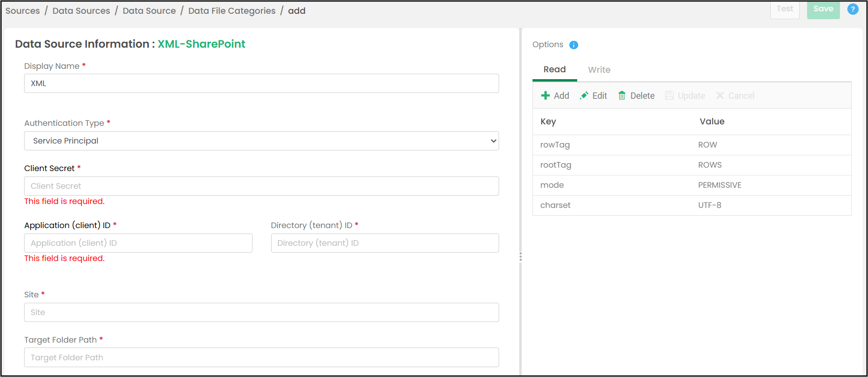The width and height of the screenshot is (868, 377).
Task: Select the rowTag key row
Action: tap(692, 145)
